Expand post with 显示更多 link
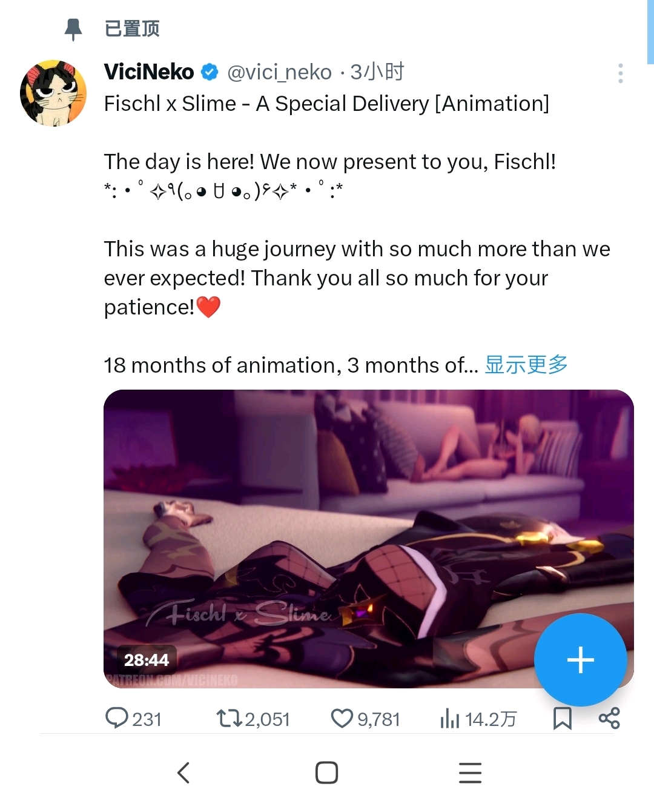Screen dimensions: 654x812 tap(526, 365)
